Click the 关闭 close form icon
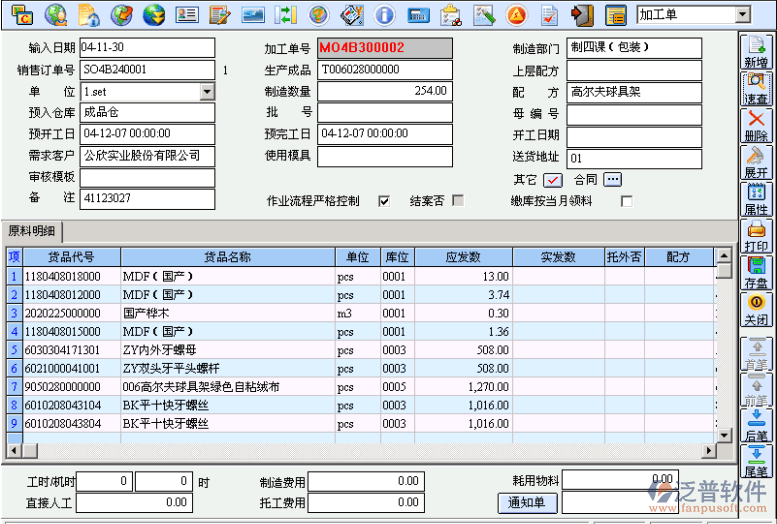This screenshot has height=524, width=777. click(757, 309)
